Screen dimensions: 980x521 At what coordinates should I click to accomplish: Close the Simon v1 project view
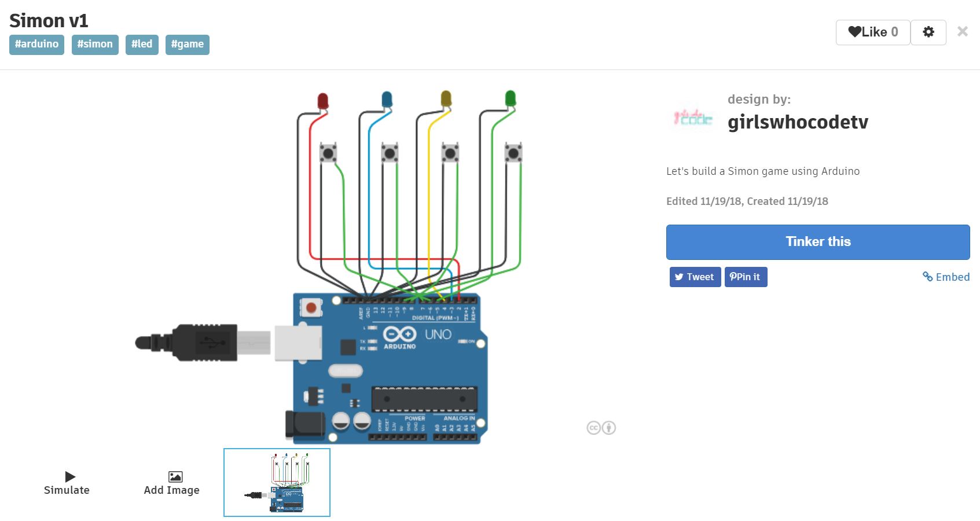(x=962, y=32)
